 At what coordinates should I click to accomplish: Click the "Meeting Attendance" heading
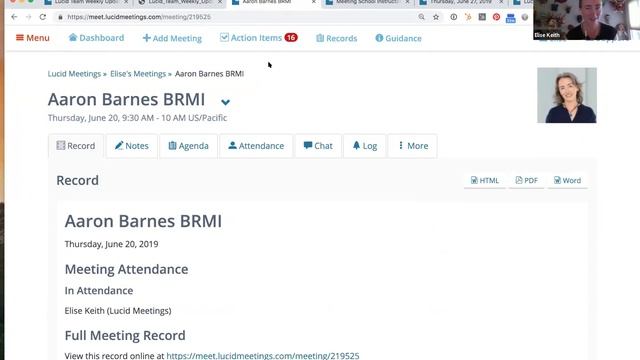click(127, 269)
